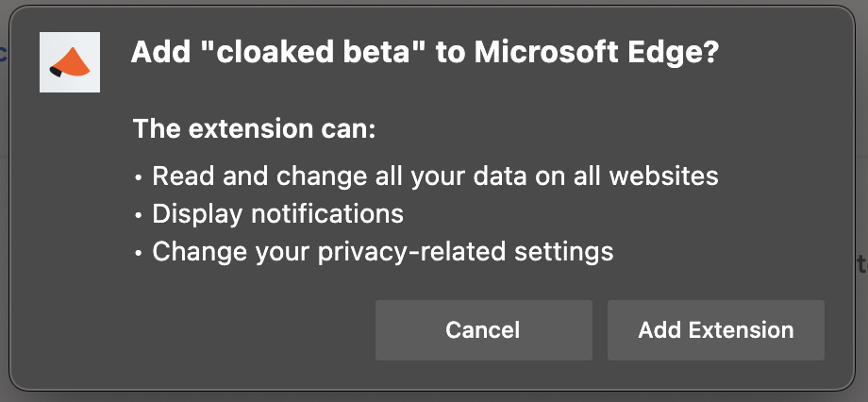Click the words "Microsoft Edge?" in title

pyautogui.click(x=596, y=53)
